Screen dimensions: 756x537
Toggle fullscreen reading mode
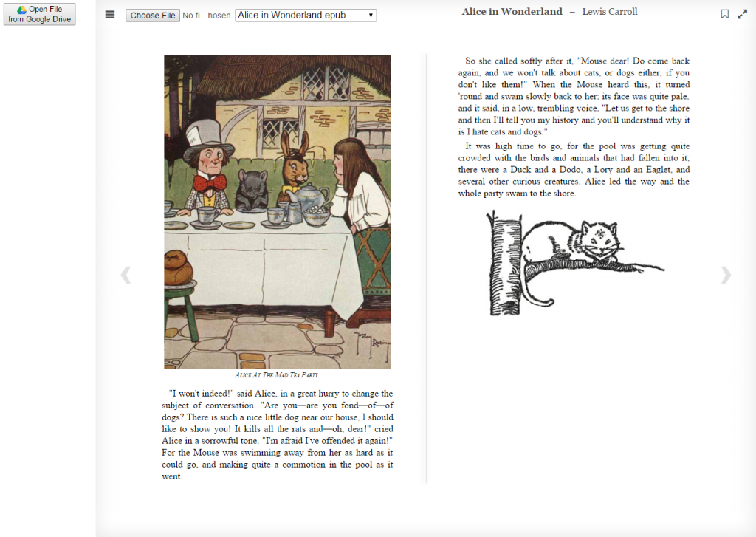tap(743, 15)
